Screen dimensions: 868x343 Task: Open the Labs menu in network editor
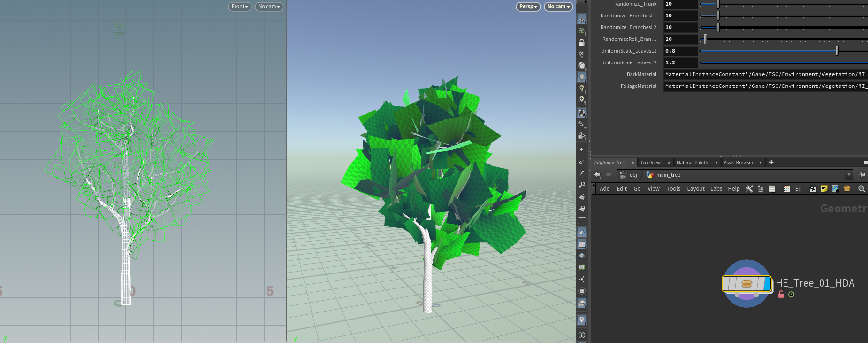pyautogui.click(x=716, y=189)
